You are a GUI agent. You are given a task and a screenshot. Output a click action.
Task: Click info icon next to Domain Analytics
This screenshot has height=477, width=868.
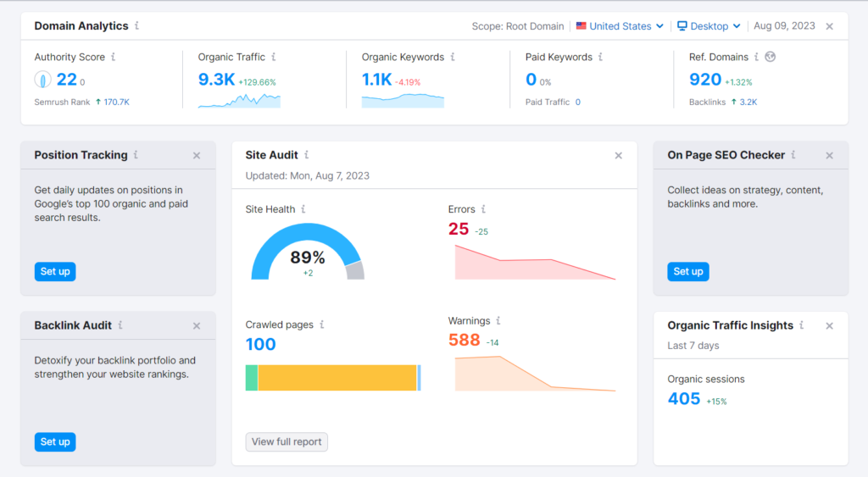point(137,26)
